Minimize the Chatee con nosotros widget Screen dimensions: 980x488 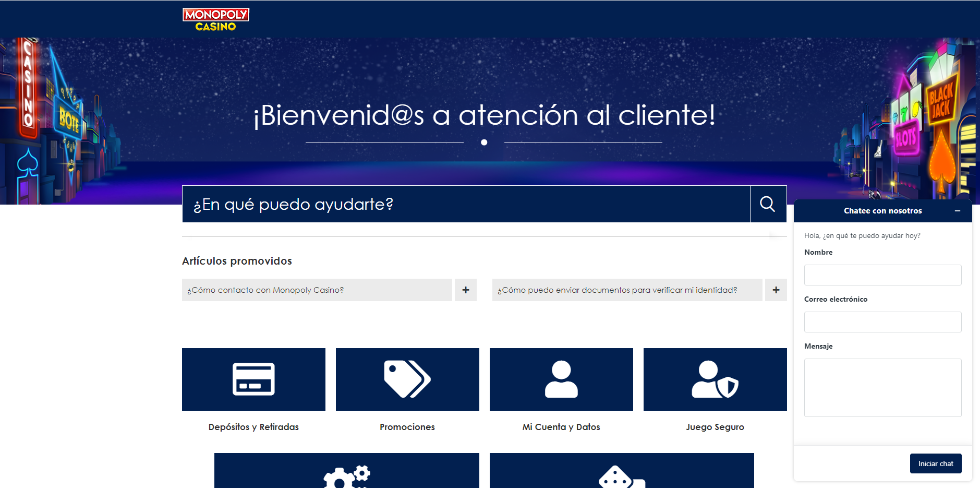tap(958, 211)
